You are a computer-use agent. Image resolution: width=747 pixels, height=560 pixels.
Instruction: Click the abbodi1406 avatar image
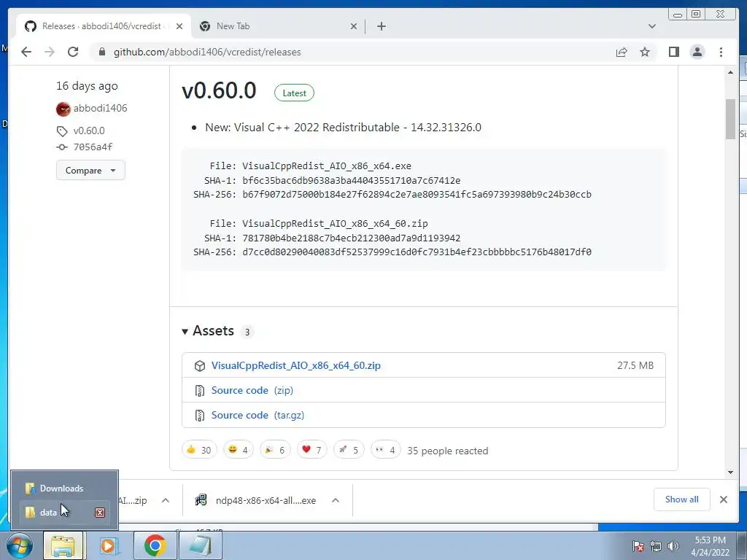click(63, 109)
